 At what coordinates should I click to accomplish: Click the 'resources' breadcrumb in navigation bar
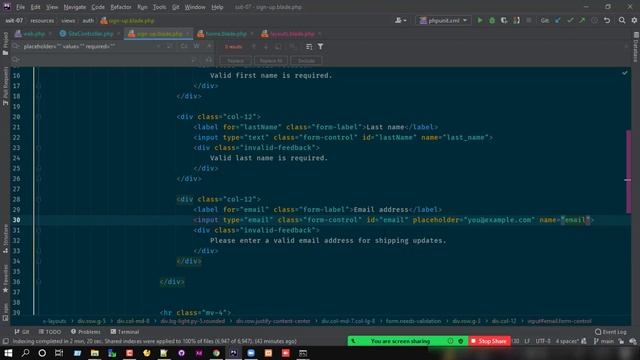(42, 20)
